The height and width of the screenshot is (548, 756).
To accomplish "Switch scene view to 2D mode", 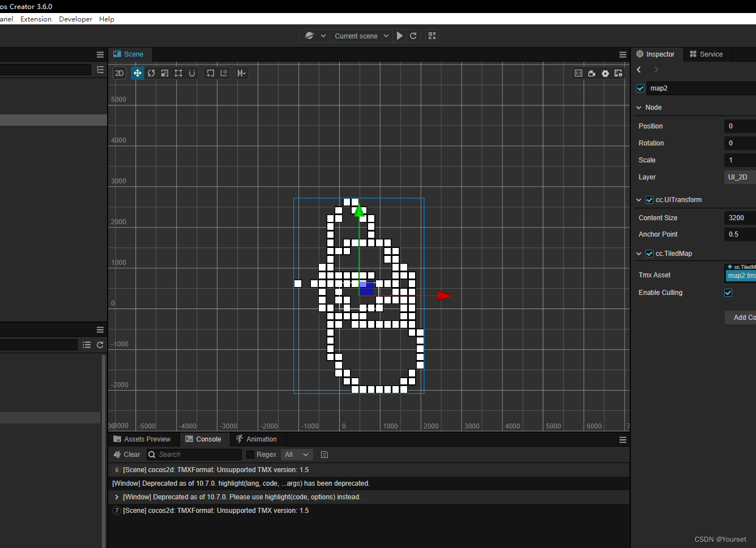I will point(119,73).
